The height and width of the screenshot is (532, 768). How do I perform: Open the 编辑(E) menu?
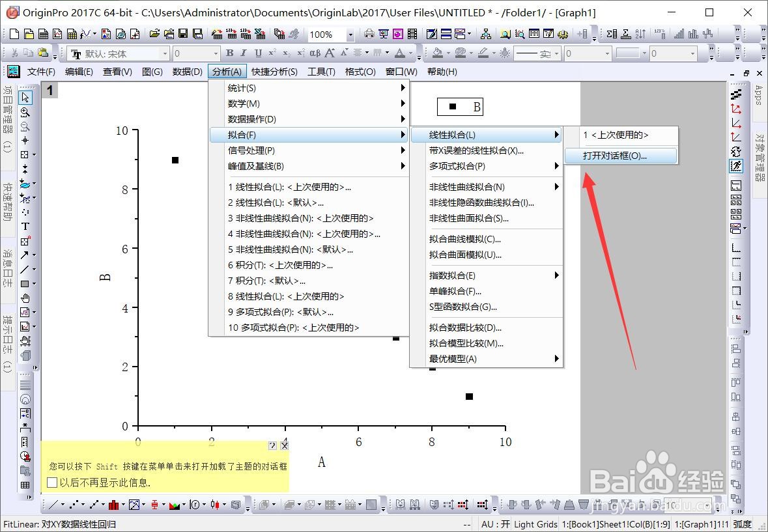79,72
